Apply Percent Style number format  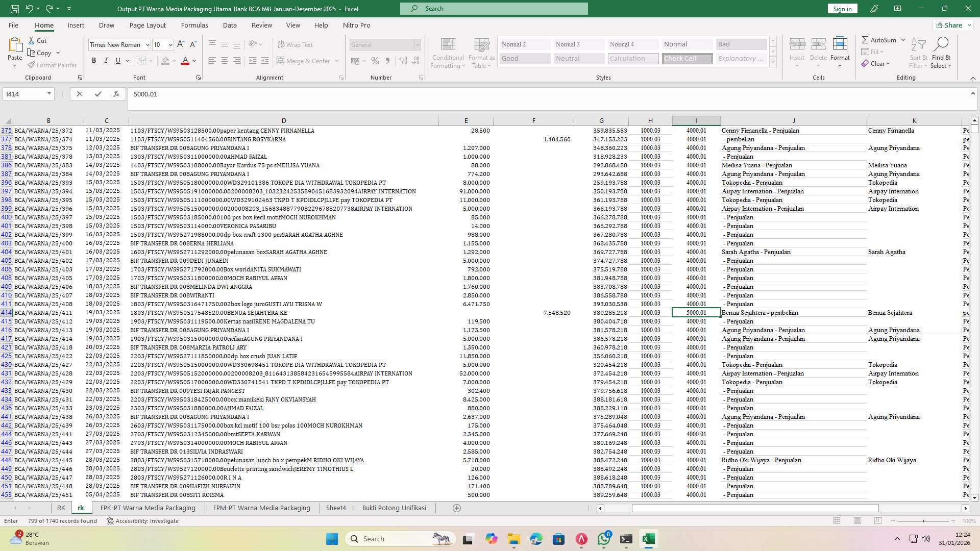point(375,61)
